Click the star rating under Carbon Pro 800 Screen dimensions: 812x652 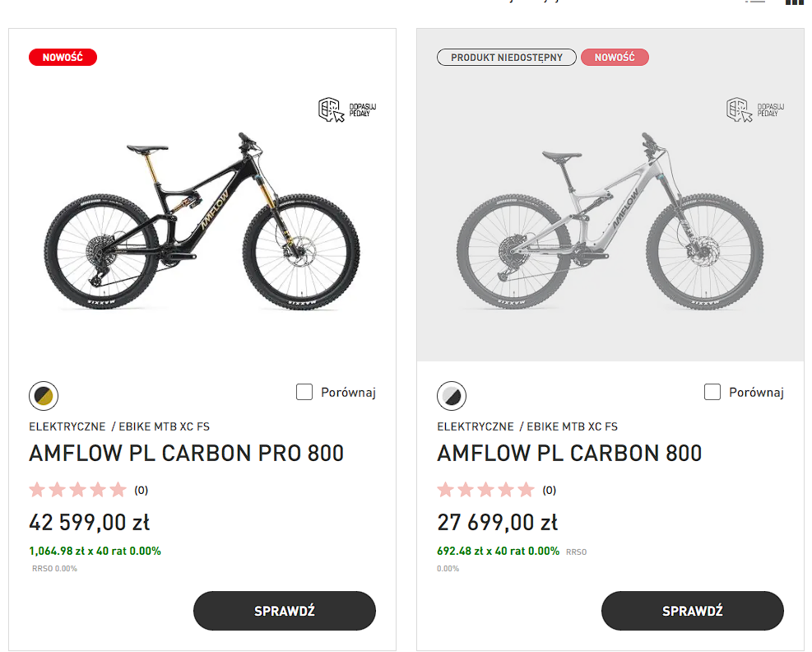[x=78, y=490]
